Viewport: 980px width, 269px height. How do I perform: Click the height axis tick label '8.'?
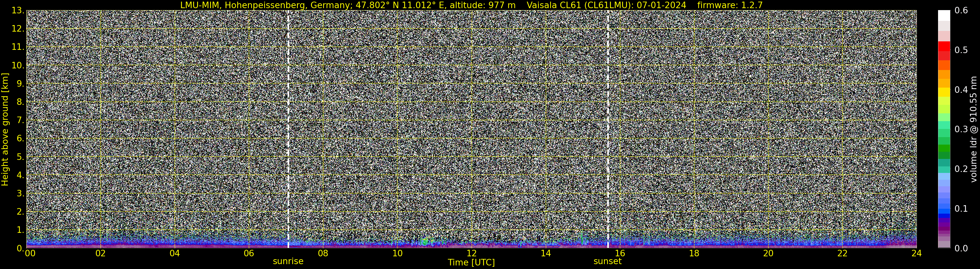click(x=20, y=102)
